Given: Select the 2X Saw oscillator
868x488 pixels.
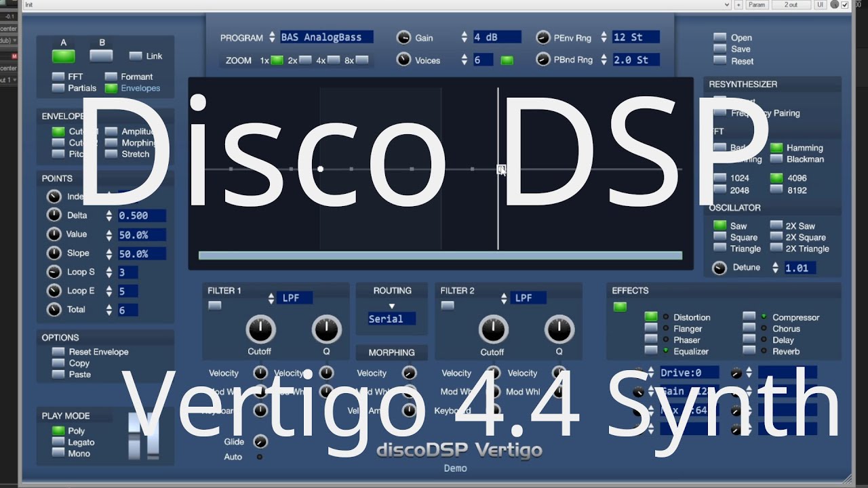Looking at the screenshot, I should tap(776, 226).
